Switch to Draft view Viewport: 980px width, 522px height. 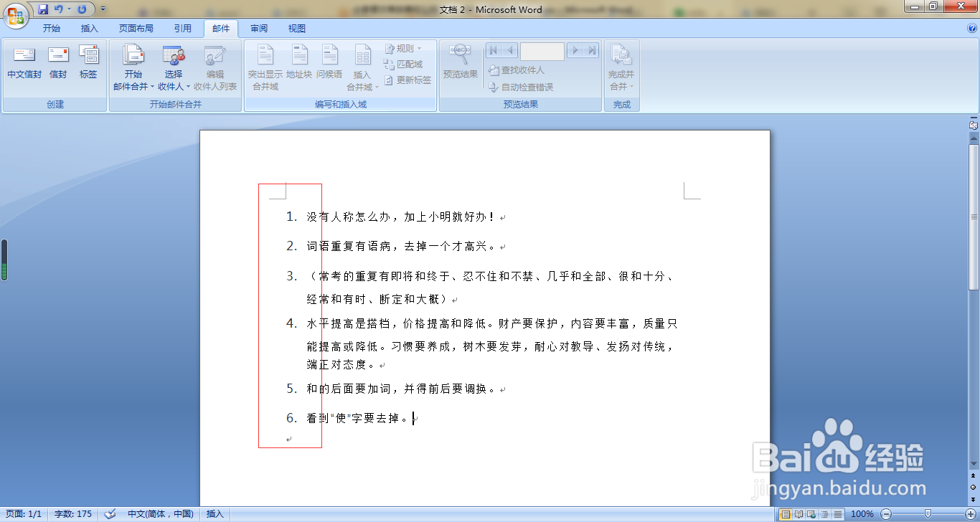pos(837,514)
